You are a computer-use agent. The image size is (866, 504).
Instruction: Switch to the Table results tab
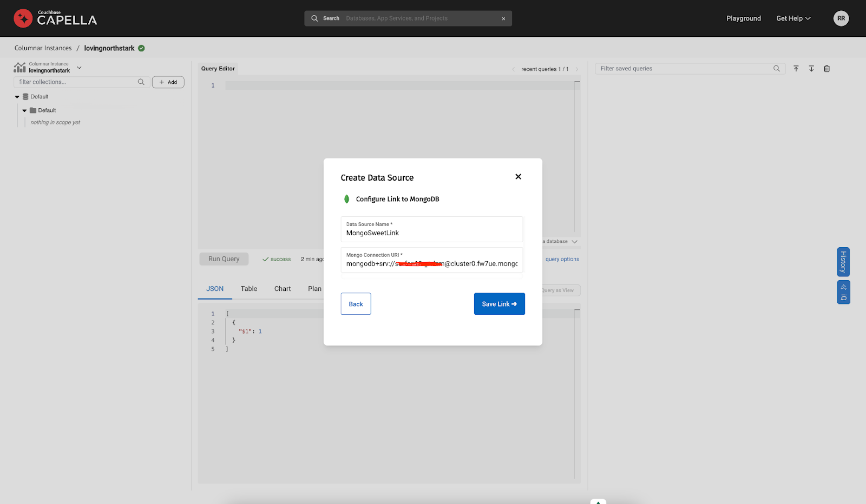(x=249, y=289)
